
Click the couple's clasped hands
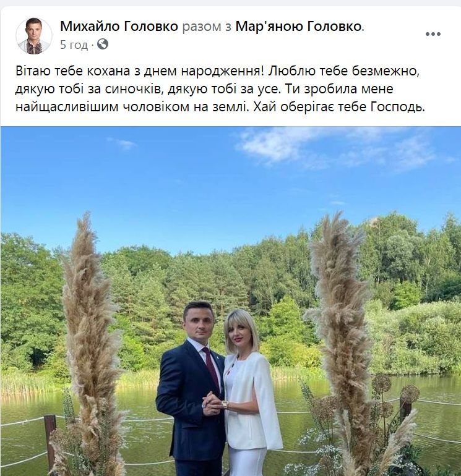click(213, 404)
